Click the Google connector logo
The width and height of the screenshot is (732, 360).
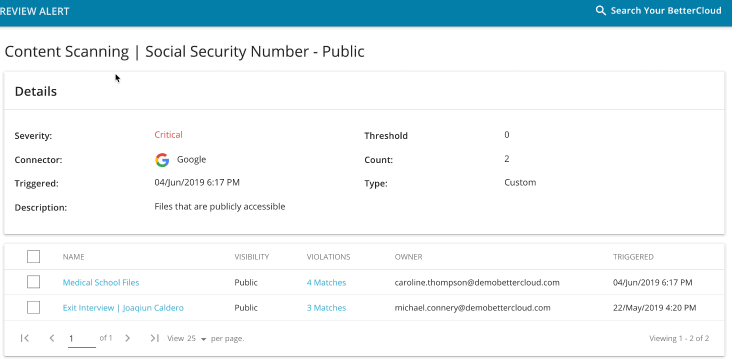[162, 160]
